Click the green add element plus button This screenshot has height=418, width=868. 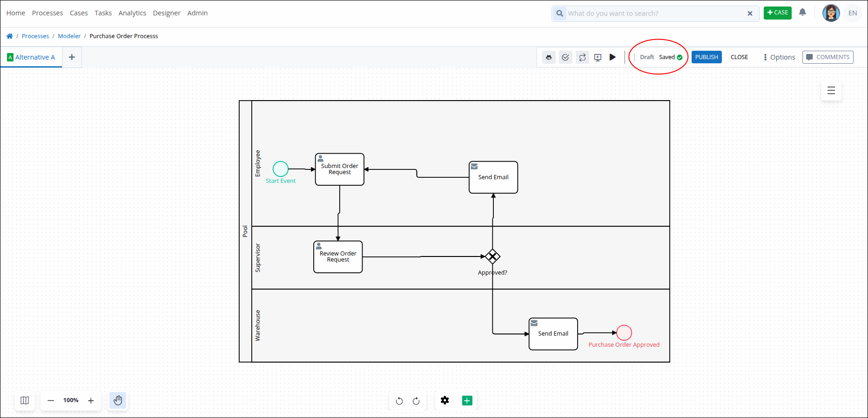pyautogui.click(x=467, y=400)
